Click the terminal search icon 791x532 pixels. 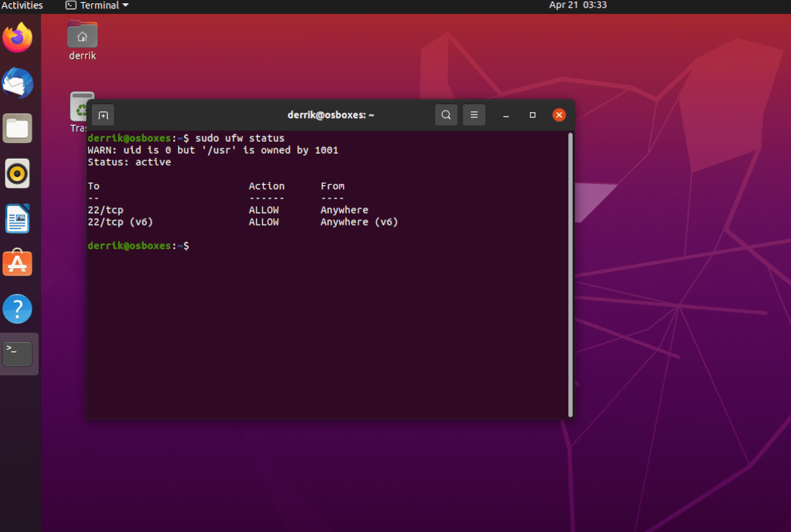(x=446, y=115)
